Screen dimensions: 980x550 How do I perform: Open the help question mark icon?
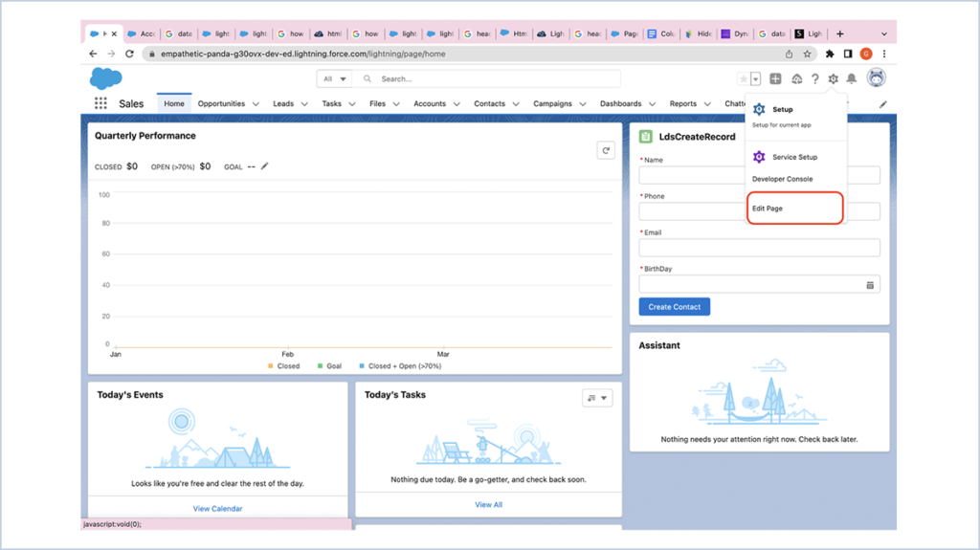tap(815, 78)
